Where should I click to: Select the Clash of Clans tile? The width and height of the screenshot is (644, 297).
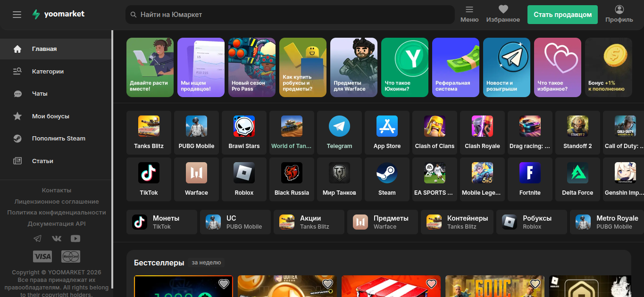coord(435,132)
